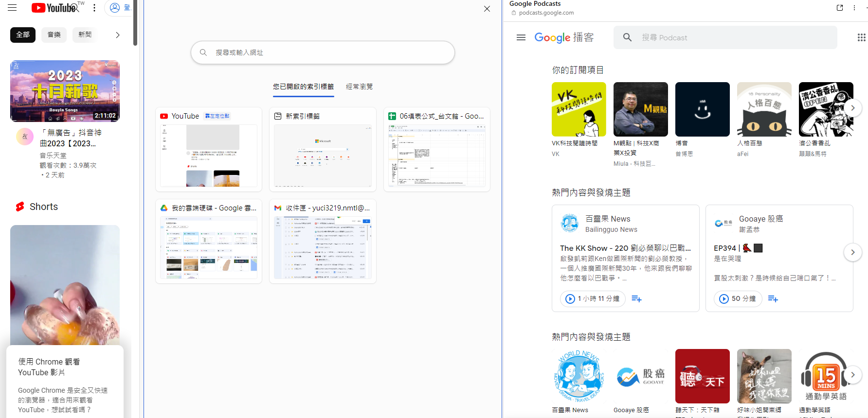868x418 pixels.
Task: Open the 2023 十月新歌 video thumbnail
Action: point(65,91)
